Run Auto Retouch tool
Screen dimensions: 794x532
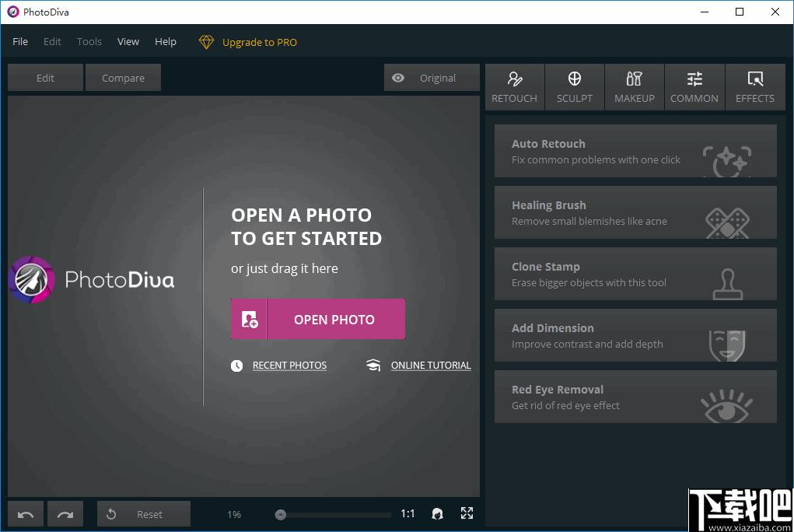coord(635,151)
